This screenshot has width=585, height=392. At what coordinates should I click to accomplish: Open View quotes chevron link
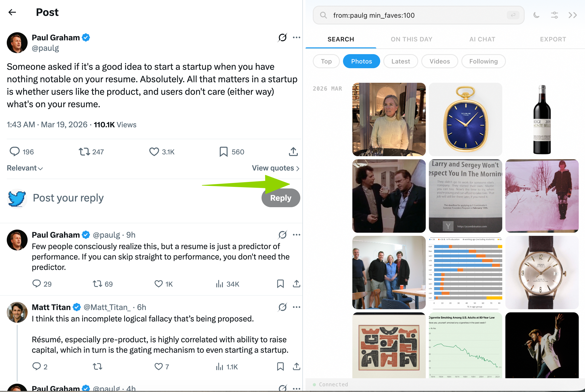pyautogui.click(x=276, y=168)
